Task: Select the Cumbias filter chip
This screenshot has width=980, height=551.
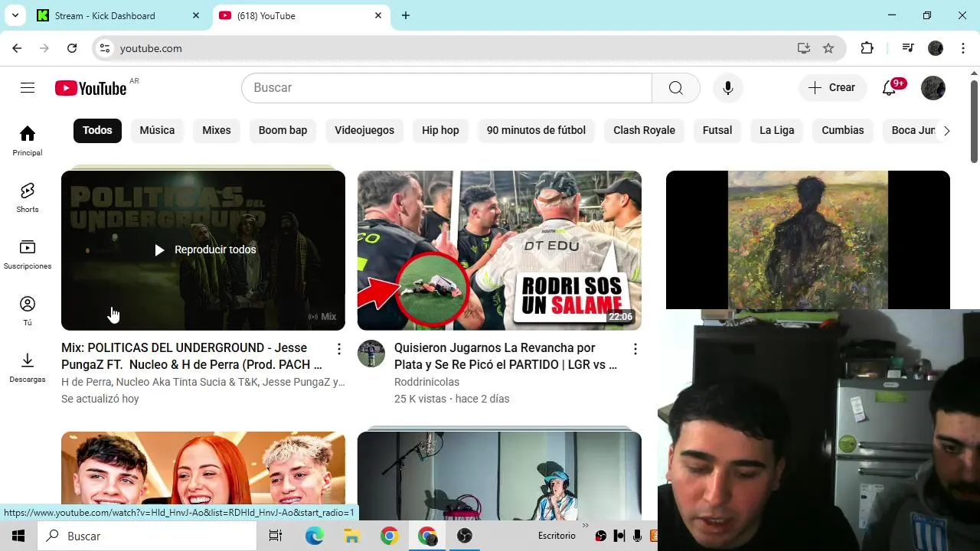Action: point(842,130)
